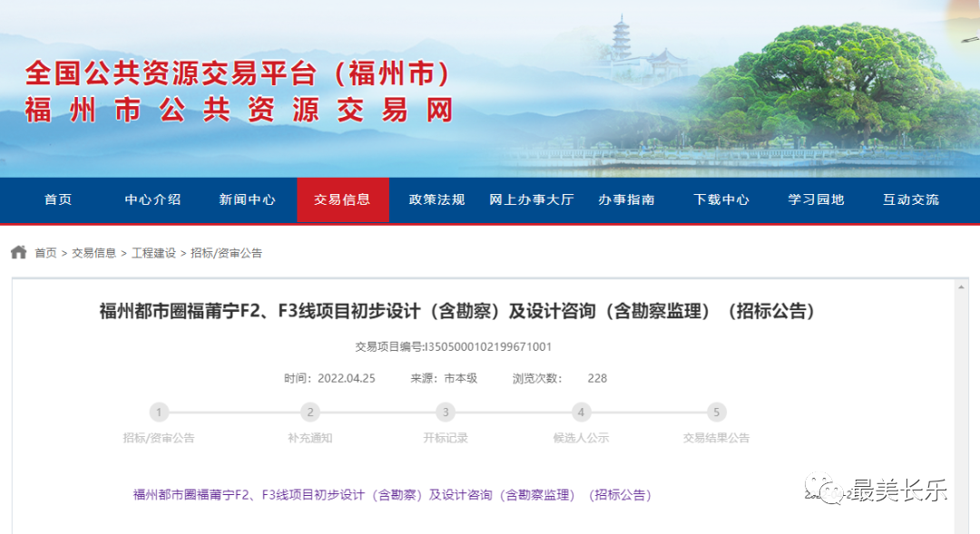Select step 5 circle 交易结果公告

(x=716, y=413)
